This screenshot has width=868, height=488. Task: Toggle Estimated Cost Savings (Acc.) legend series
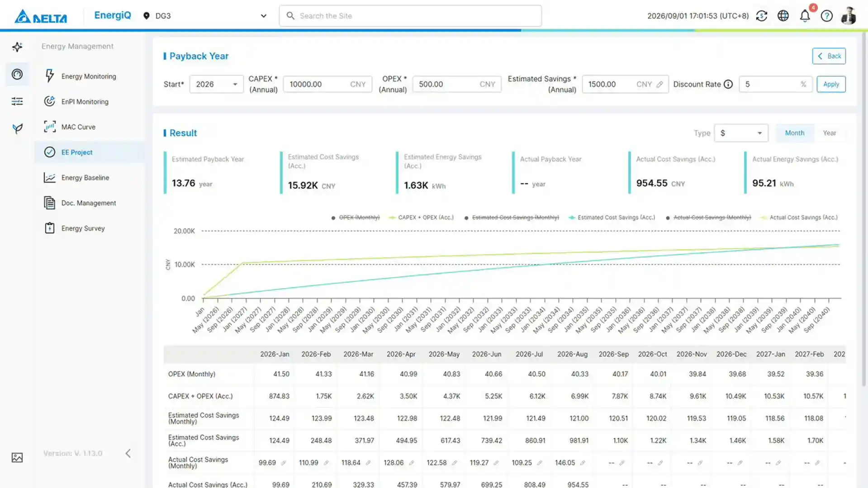click(x=612, y=218)
